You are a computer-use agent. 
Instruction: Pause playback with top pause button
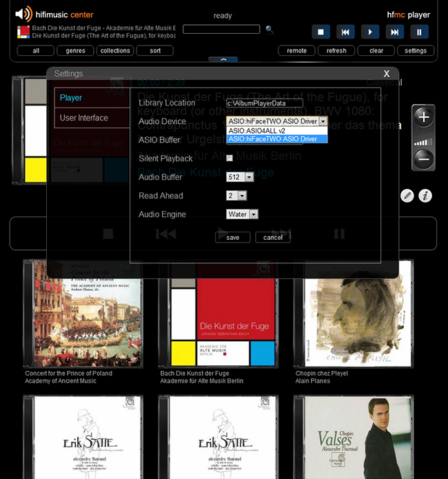(x=419, y=32)
